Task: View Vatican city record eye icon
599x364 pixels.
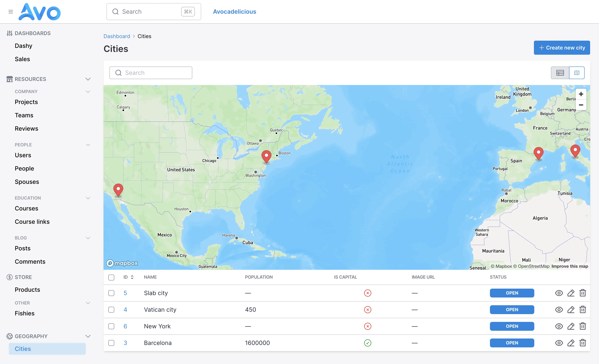Action: pos(559,309)
